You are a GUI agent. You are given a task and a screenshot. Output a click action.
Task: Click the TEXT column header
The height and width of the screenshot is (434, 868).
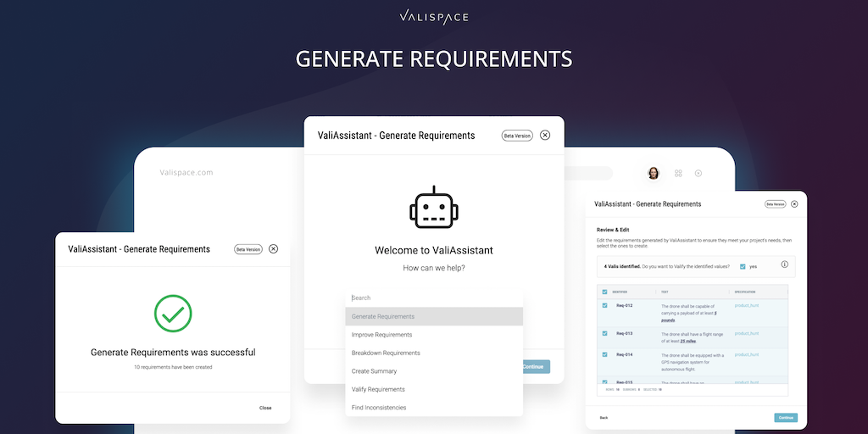(665, 292)
